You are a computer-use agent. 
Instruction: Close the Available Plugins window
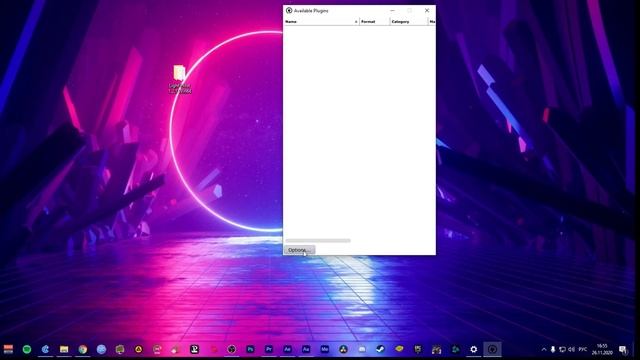427,11
